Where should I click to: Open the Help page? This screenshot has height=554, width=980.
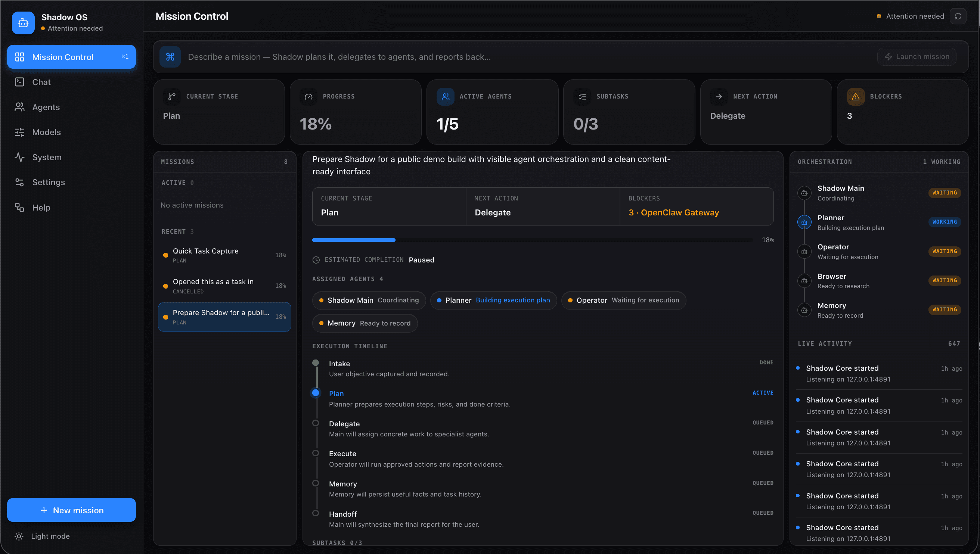click(71, 207)
